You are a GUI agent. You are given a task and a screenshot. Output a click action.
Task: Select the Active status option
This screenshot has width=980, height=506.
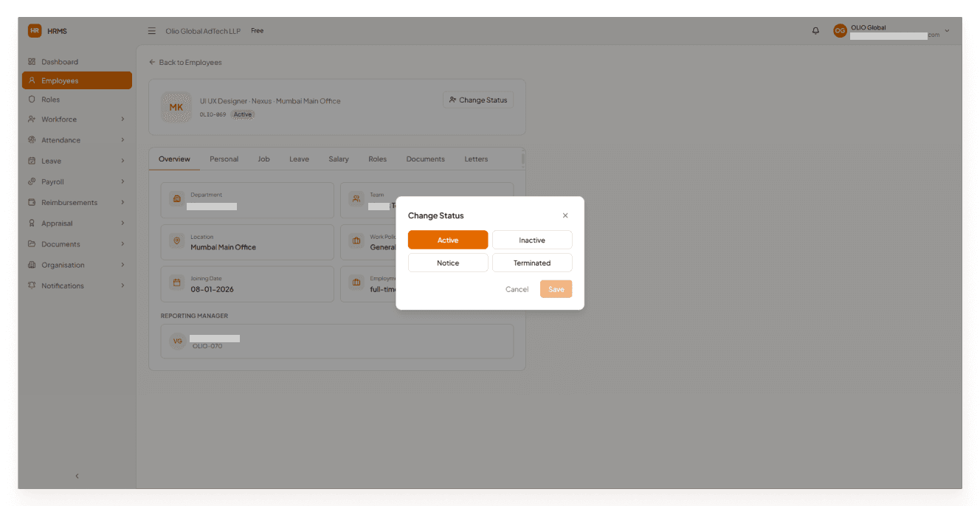click(x=448, y=240)
